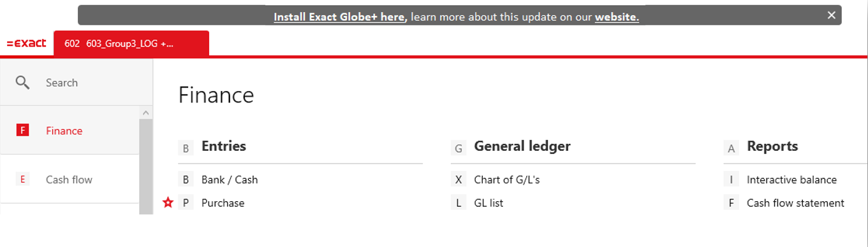Dismiss the Install Exact Globe+ banner
Screen dimensions: 868x247
click(831, 15)
